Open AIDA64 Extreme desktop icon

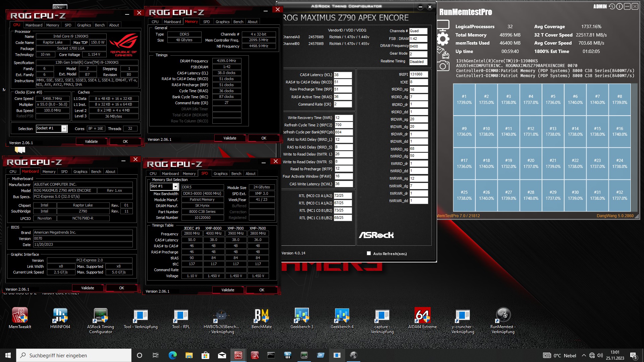(423, 318)
